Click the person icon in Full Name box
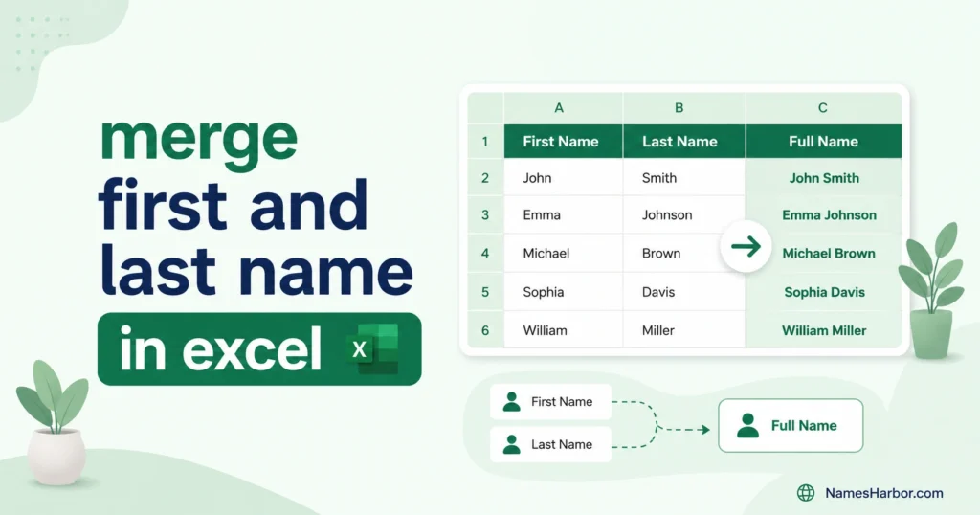The image size is (980, 515). pos(747,426)
